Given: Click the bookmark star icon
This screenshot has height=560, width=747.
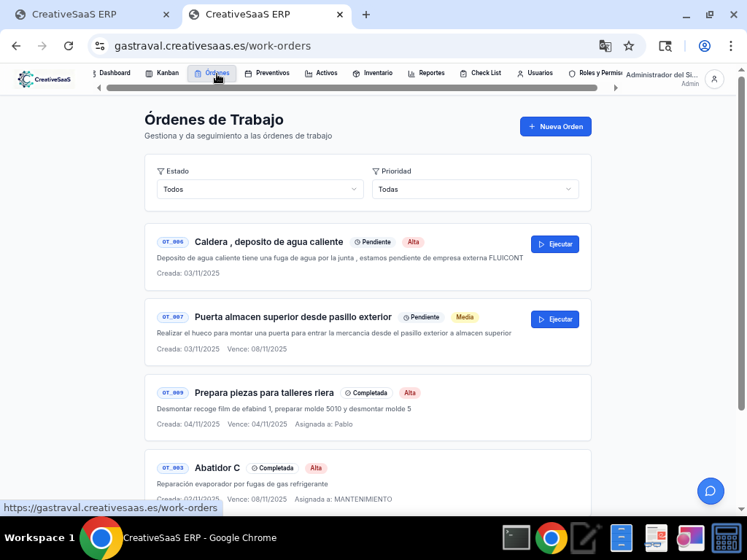Looking at the screenshot, I should [629, 45].
